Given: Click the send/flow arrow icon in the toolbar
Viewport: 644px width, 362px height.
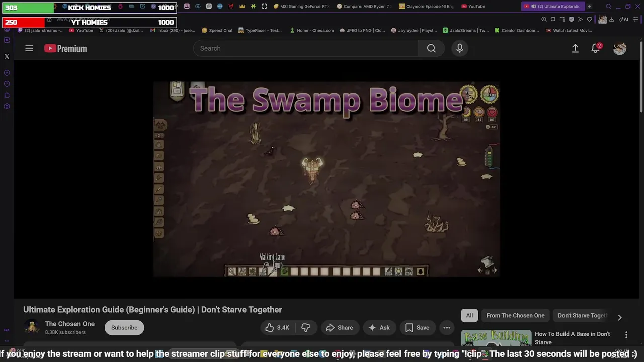Looking at the screenshot, I should coord(580,20).
